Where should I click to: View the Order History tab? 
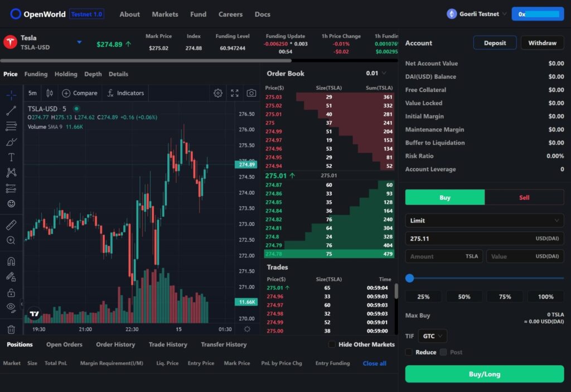115,344
